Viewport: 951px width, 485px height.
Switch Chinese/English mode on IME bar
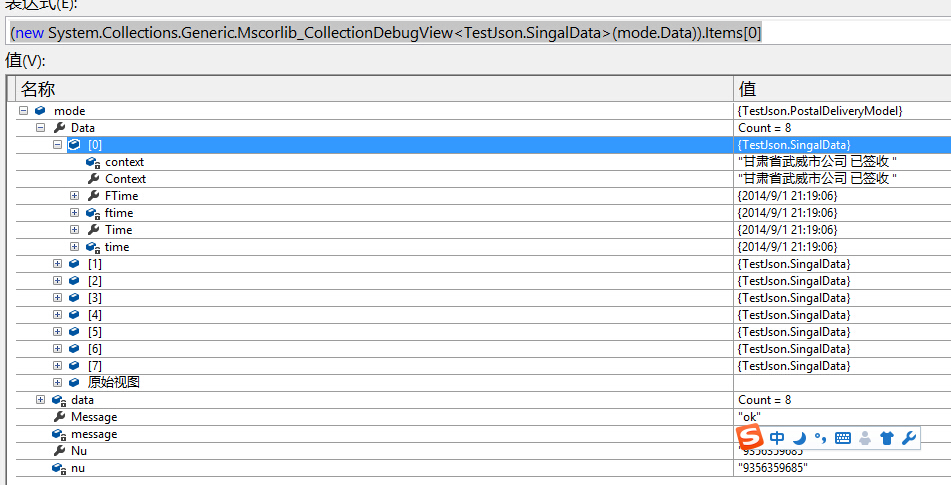(x=778, y=438)
